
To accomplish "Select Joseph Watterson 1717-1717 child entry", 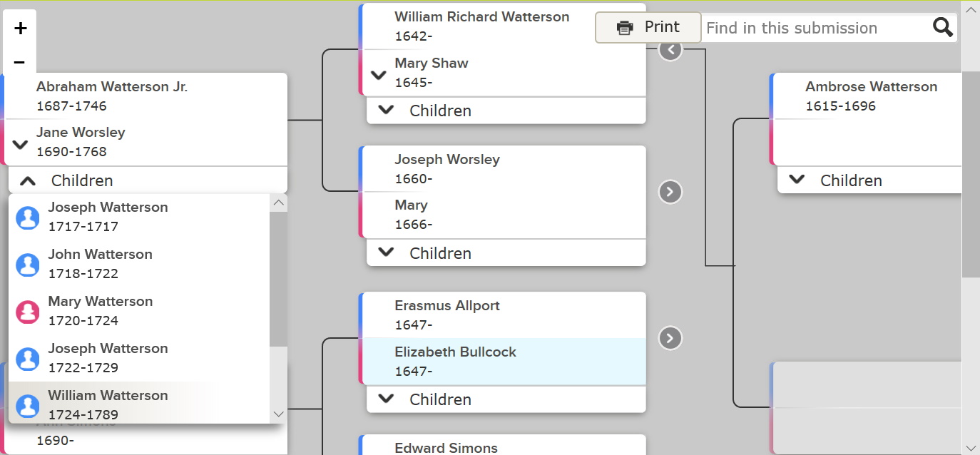I will tap(108, 217).
